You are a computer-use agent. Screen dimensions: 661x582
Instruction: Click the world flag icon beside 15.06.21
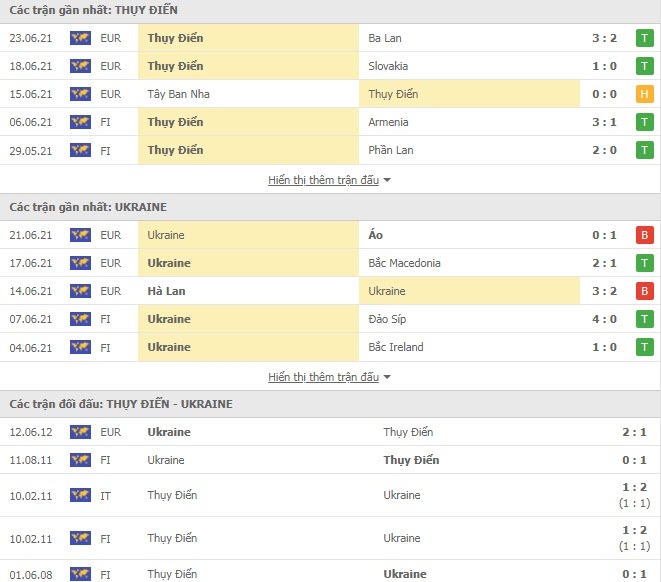80,94
